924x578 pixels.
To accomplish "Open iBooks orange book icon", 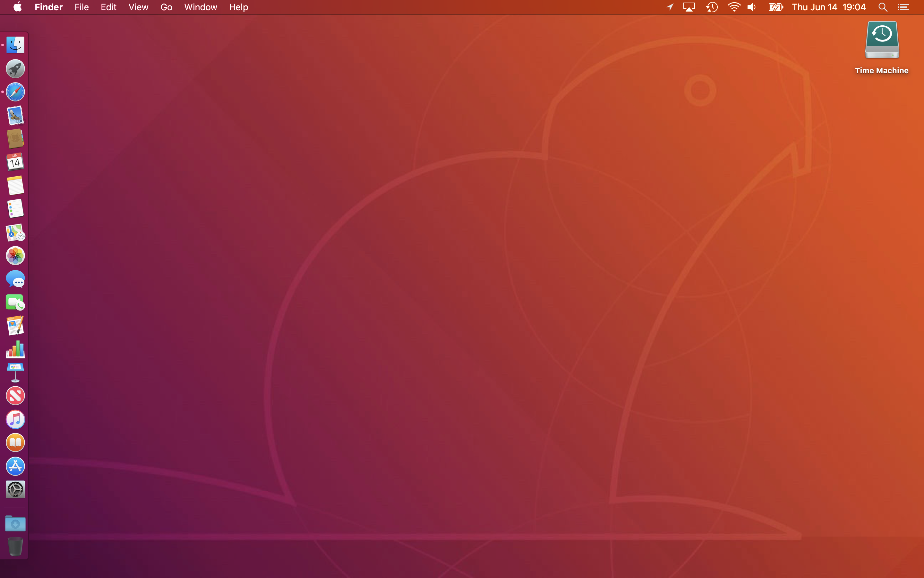I will click(x=15, y=443).
